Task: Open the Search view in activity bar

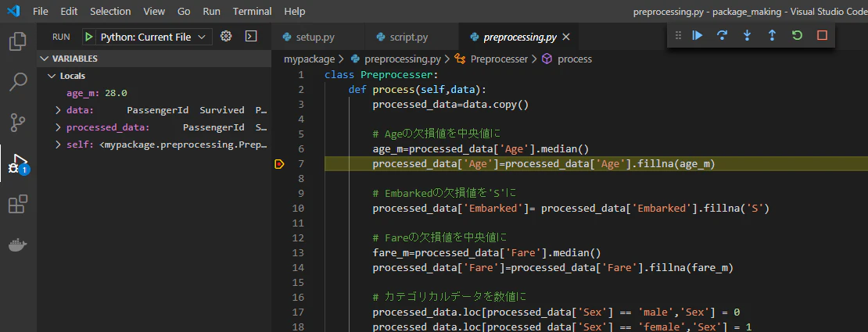Action: 18,82
